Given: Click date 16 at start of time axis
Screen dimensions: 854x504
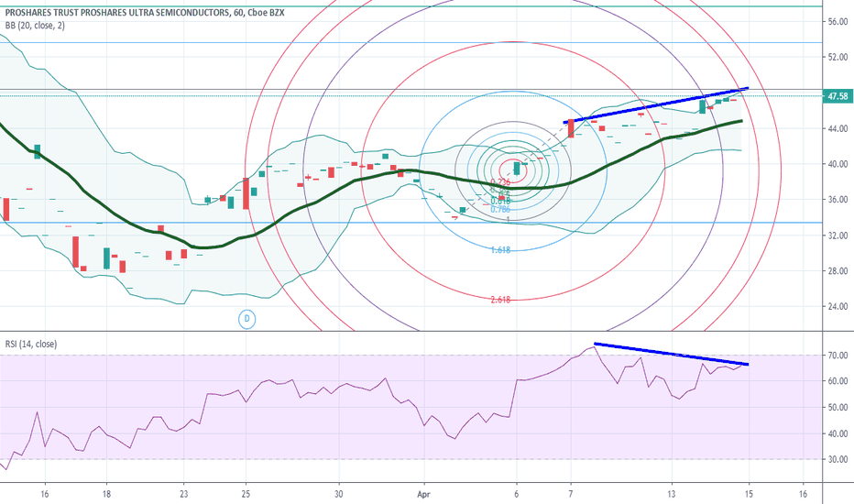Looking at the screenshot, I should tap(44, 494).
